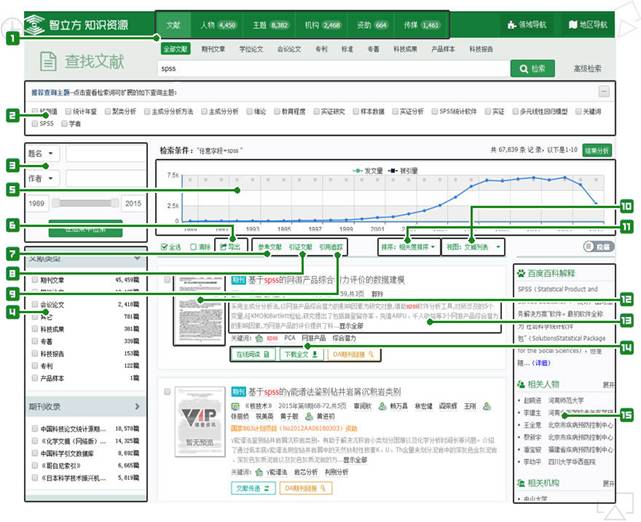Switch to the 人物 tab
Image resolution: width=641 pixels, height=522 pixels.
[x=215, y=21]
